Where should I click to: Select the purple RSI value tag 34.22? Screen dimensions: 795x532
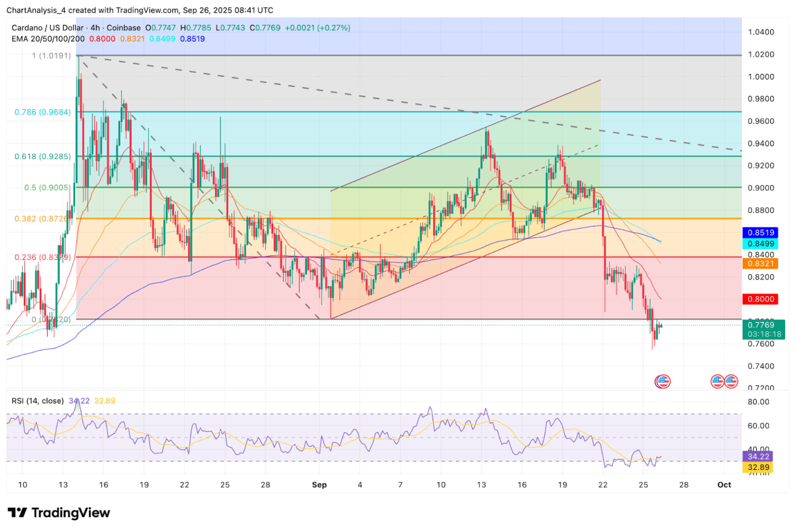coord(758,456)
